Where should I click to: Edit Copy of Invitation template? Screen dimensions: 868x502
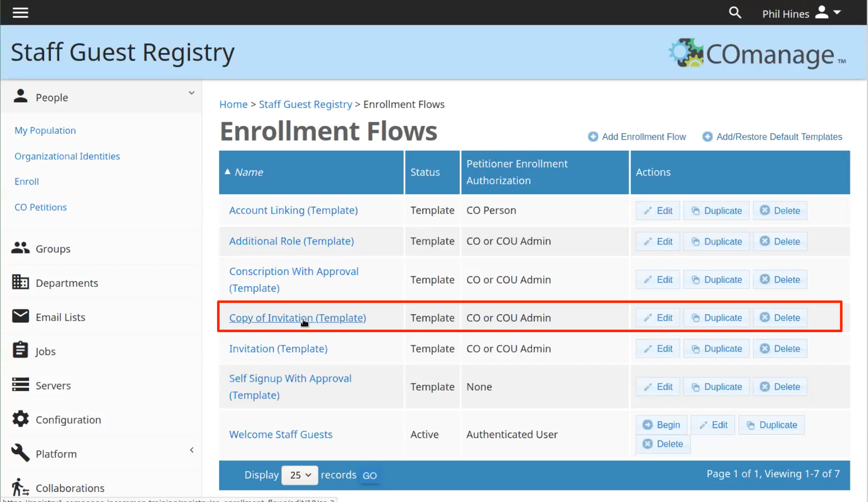coord(658,318)
